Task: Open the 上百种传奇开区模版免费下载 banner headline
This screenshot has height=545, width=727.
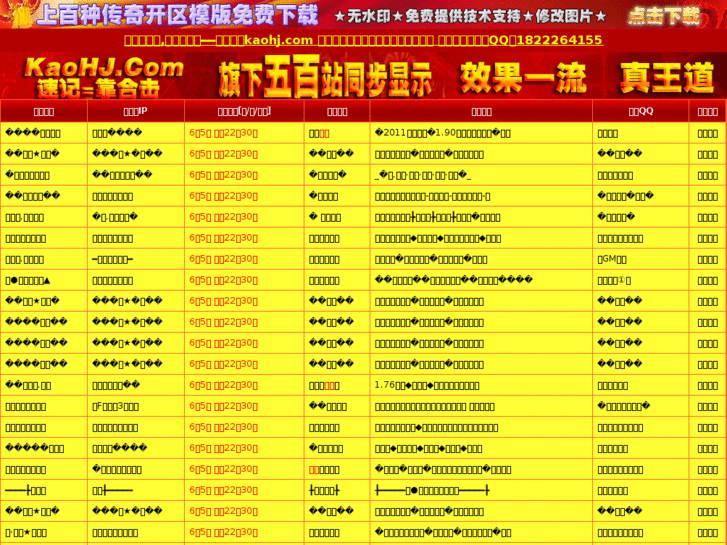Action: tap(178, 14)
